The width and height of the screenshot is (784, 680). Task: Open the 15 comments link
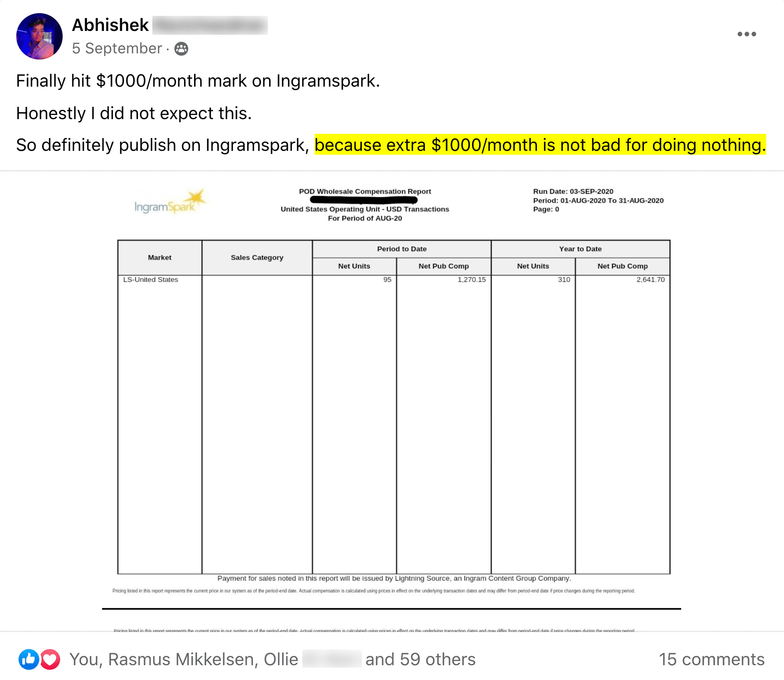pyautogui.click(x=711, y=659)
